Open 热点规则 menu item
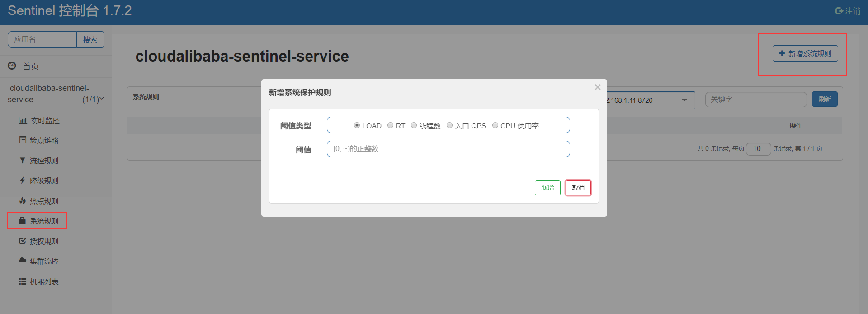This screenshot has height=314, width=868. click(x=44, y=201)
